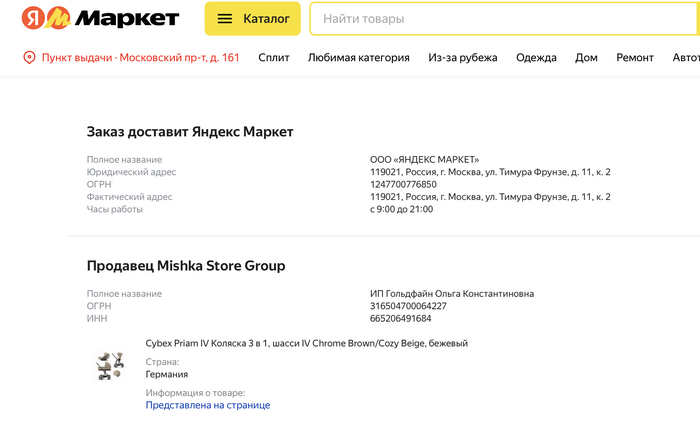Click the hamburger icon in Каталог button
Image resolution: width=700 pixels, height=434 pixels.
point(225,19)
